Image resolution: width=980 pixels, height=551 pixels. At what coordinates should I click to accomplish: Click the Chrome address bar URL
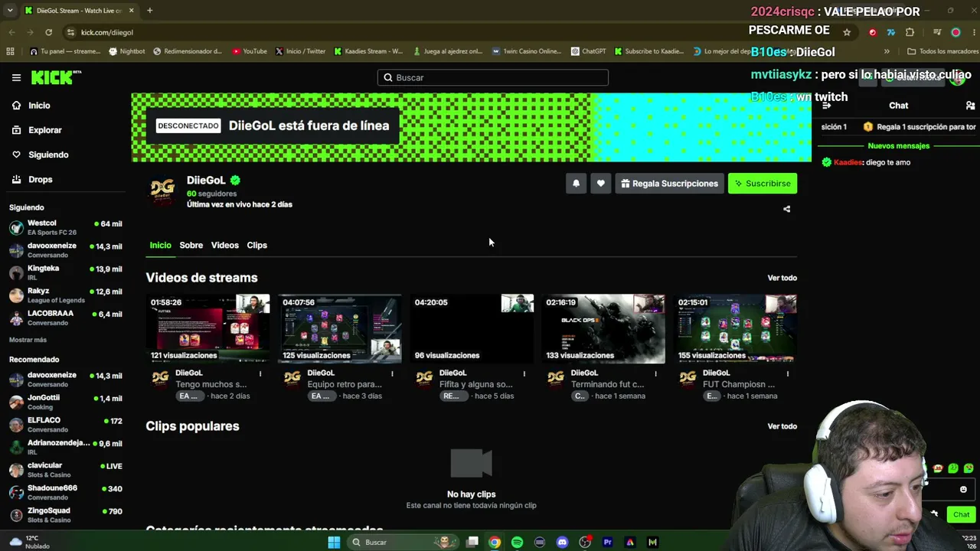click(x=107, y=32)
